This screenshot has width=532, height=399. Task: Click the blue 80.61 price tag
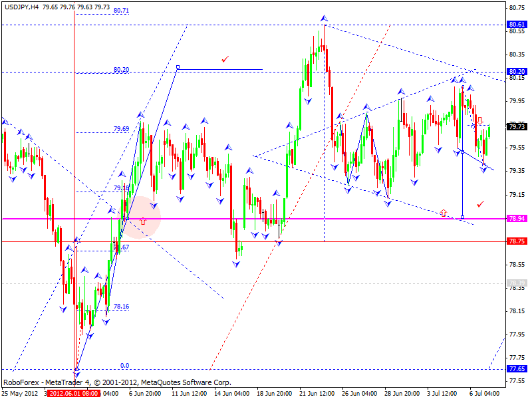(517, 25)
